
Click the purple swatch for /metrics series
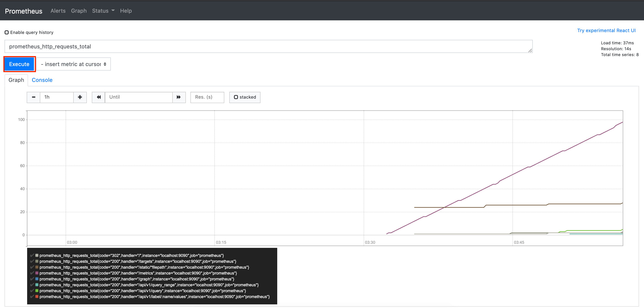coord(37,273)
